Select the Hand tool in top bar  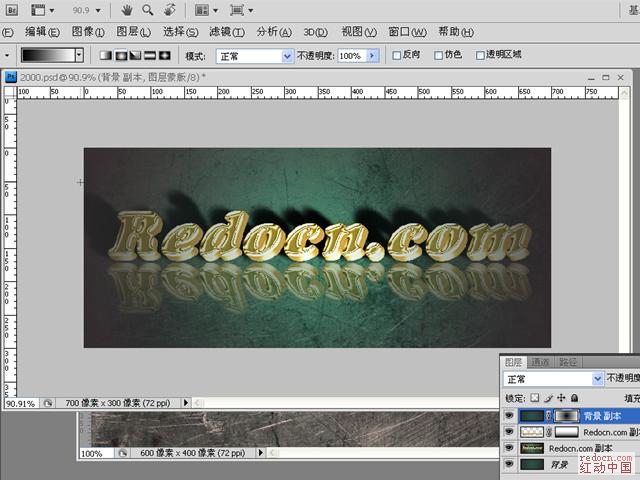pos(128,10)
